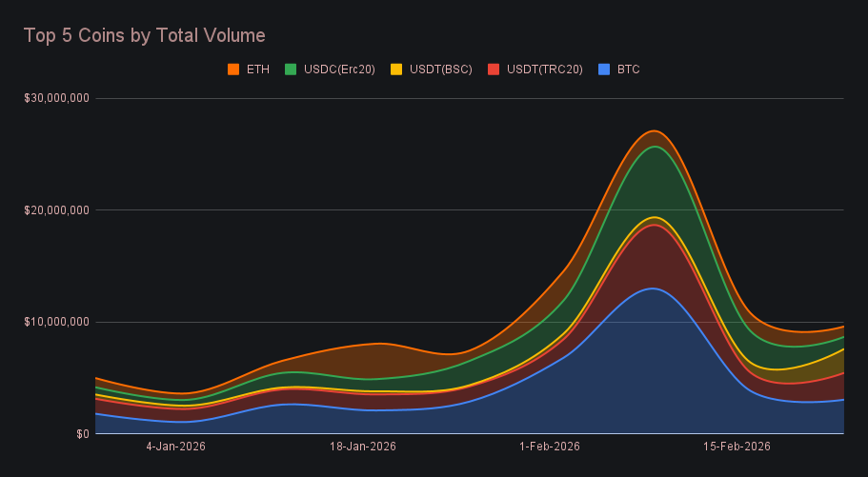Click the 15-Feb-2026 x-axis date label
Screen dimensions: 868x477
click(x=737, y=446)
